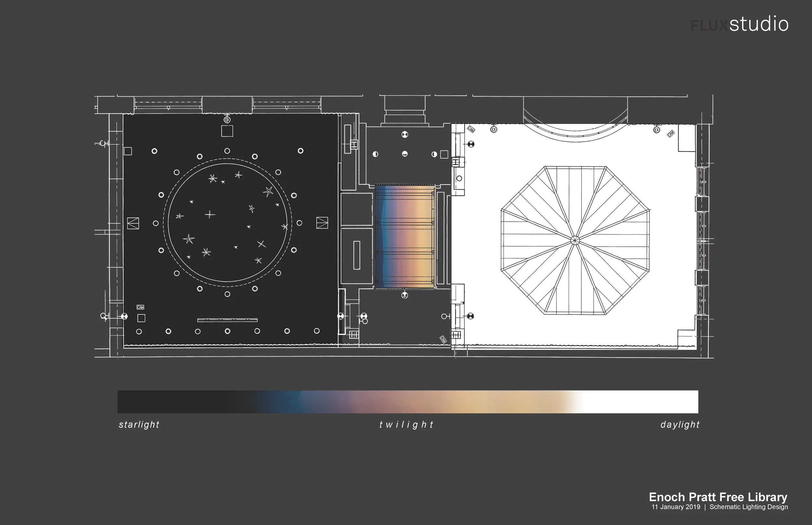812x525 pixels.
Task: Click the twilight gradient corridor panel
Action: 405,237
